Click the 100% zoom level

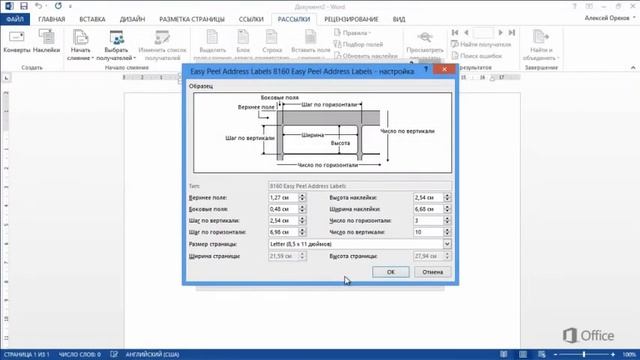629,354
